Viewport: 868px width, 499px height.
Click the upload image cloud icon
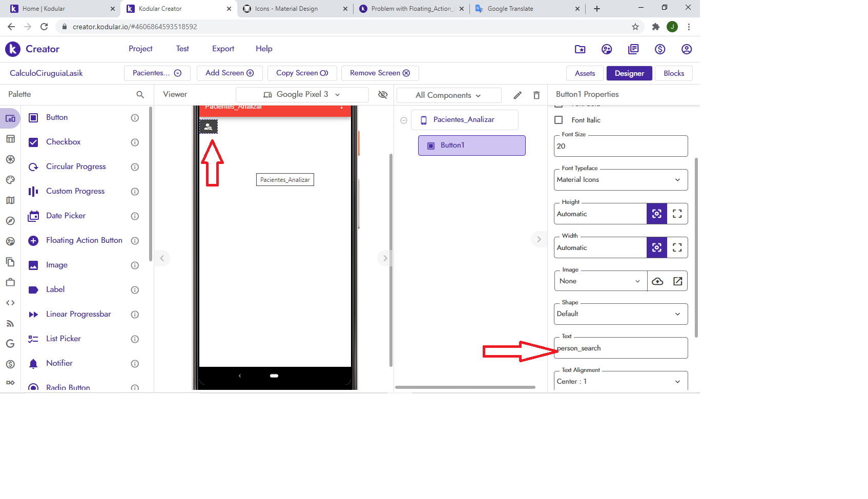[x=657, y=281]
